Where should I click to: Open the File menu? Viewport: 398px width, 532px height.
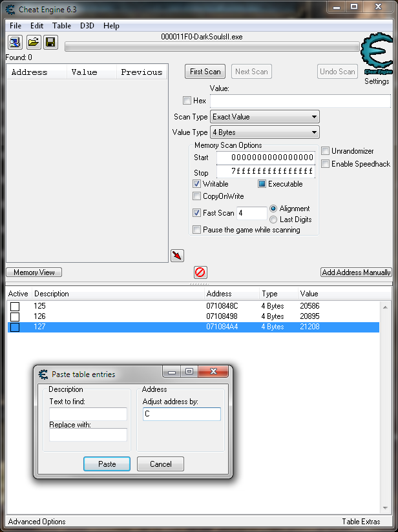pyautogui.click(x=16, y=26)
